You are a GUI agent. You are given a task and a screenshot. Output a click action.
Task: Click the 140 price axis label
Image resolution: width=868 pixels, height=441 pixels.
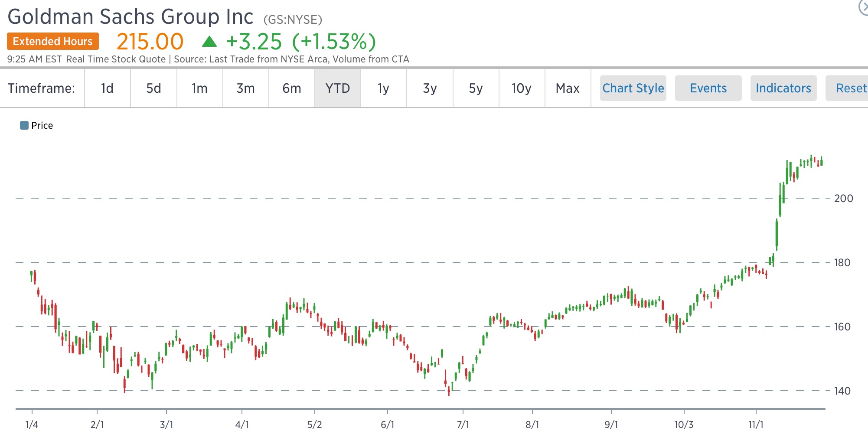coord(842,391)
